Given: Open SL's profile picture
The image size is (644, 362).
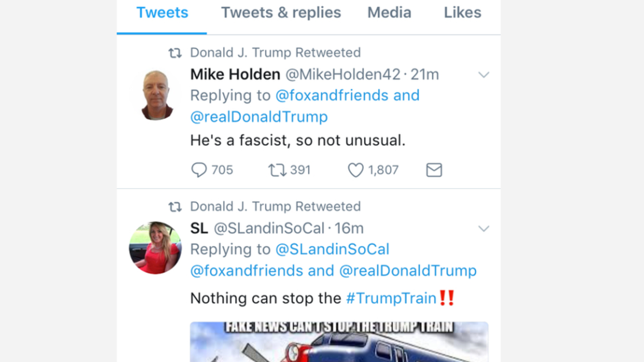Looking at the screenshot, I should coord(155,248).
